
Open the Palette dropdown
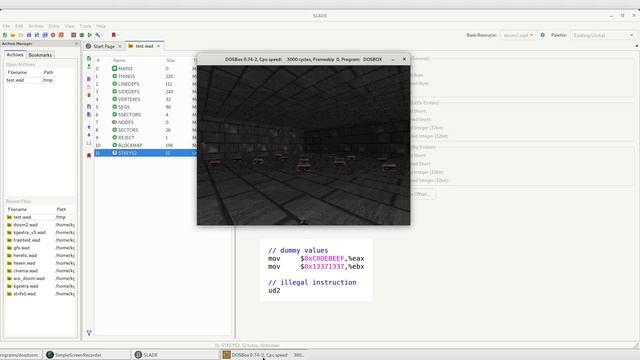pyautogui.click(x=603, y=35)
